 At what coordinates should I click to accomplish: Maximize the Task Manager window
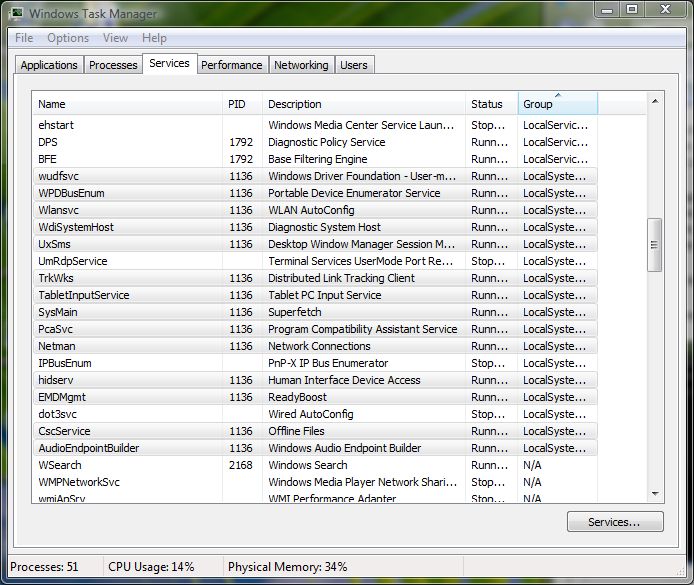[632, 10]
